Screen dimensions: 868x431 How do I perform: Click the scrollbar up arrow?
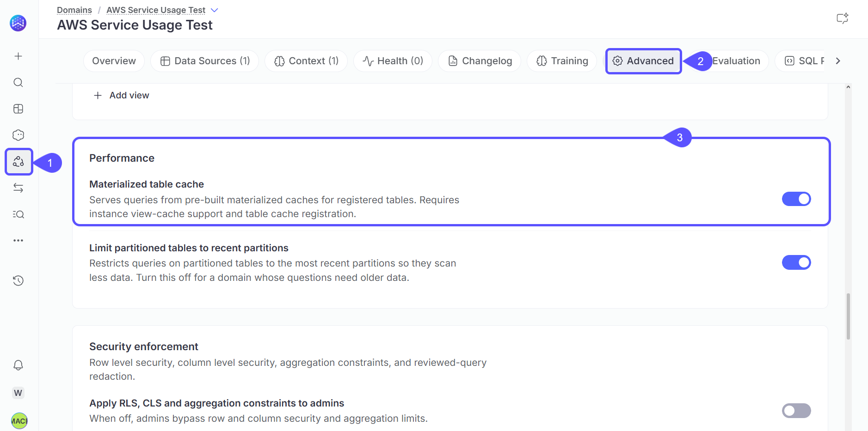click(848, 87)
